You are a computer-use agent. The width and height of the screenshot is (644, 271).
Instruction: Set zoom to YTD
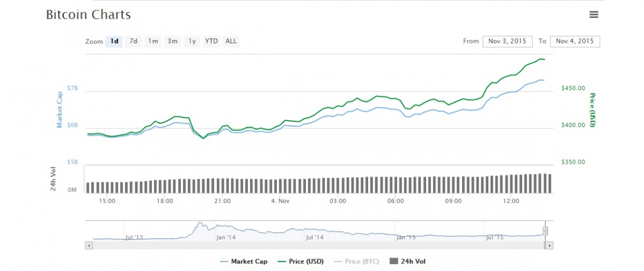point(211,41)
